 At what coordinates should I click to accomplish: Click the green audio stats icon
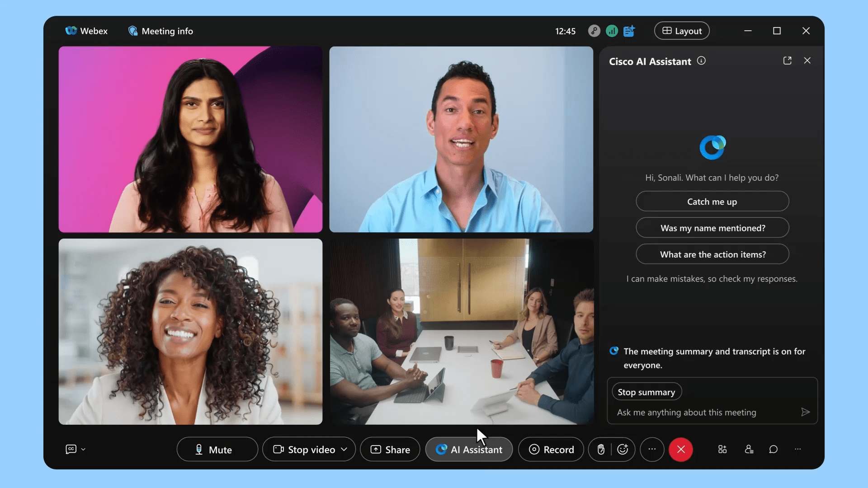coord(612,31)
